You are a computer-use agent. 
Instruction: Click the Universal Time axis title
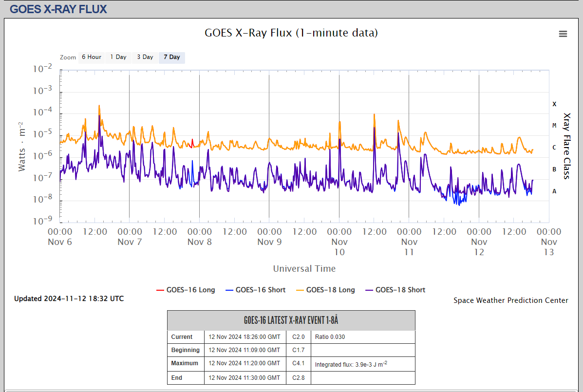(x=304, y=269)
